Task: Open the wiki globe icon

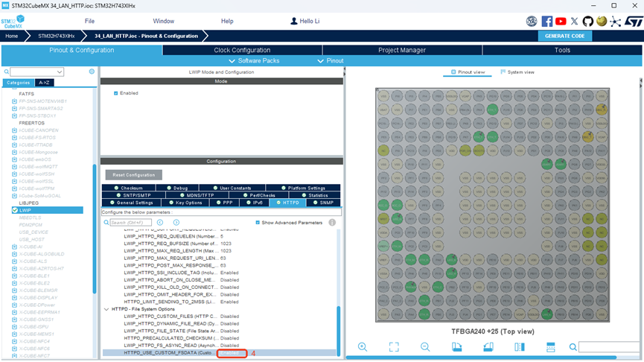Action: pyautogui.click(x=602, y=22)
